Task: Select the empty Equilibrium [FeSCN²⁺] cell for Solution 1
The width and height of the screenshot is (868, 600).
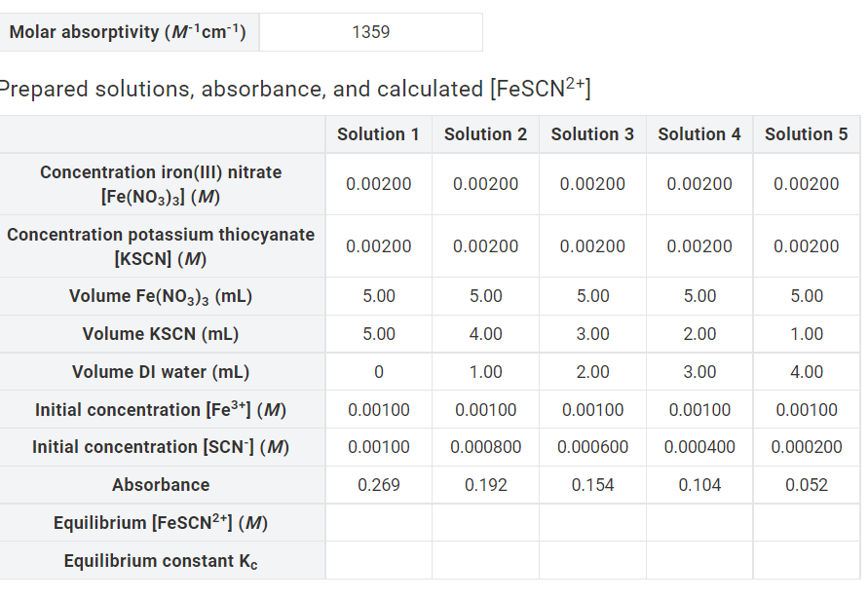Action: [x=378, y=522]
